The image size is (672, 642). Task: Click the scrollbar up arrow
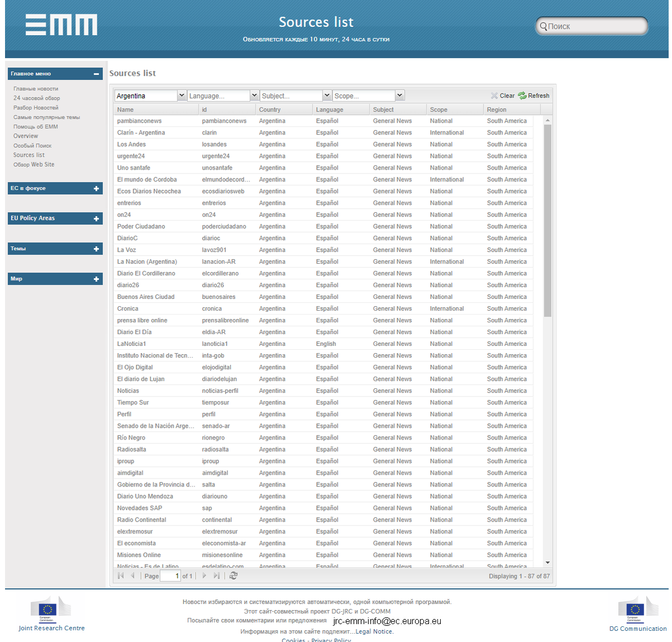tap(548, 120)
